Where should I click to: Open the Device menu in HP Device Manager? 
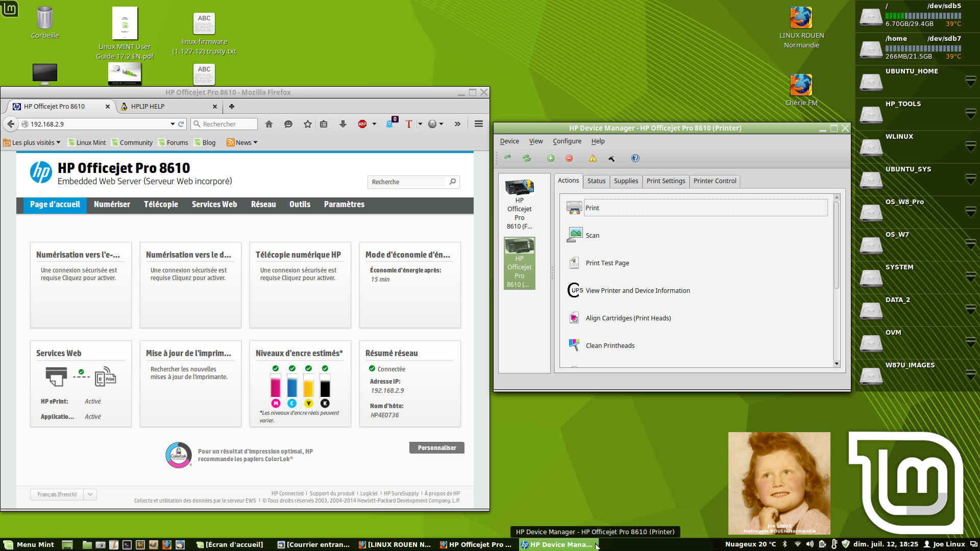point(509,141)
